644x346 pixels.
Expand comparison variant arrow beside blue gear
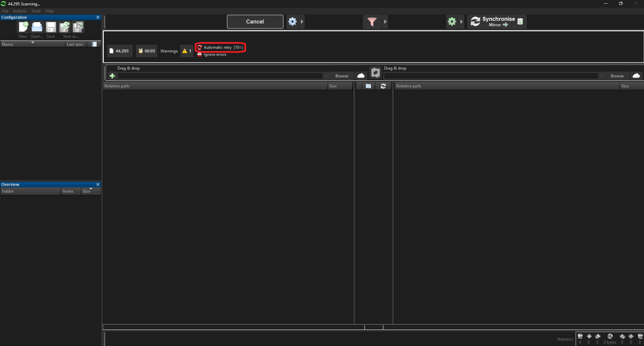tap(302, 22)
